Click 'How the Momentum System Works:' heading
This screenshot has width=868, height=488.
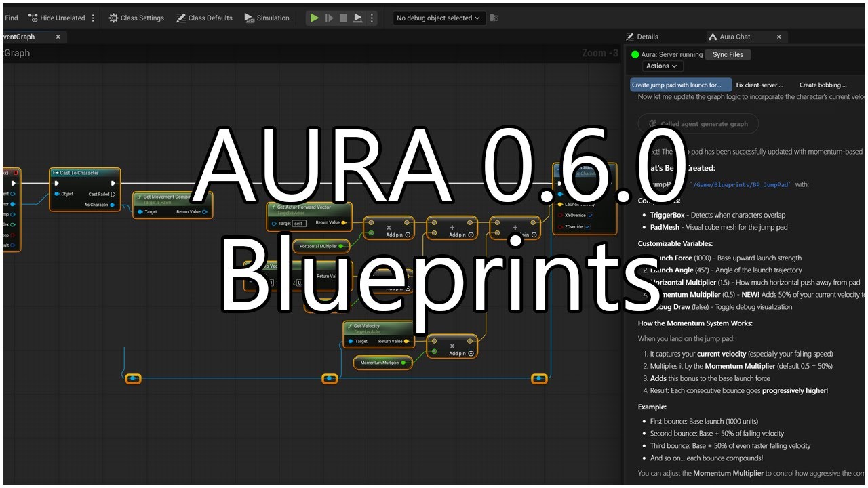(x=695, y=323)
